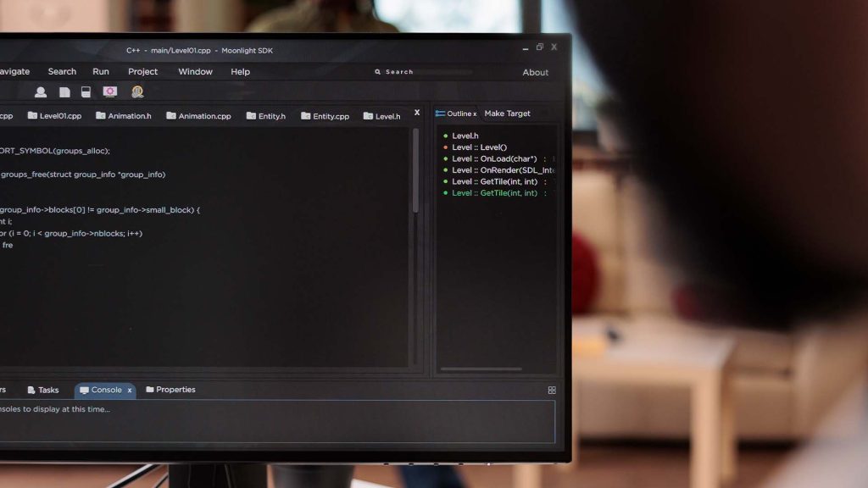Click the About button

click(x=535, y=73)
